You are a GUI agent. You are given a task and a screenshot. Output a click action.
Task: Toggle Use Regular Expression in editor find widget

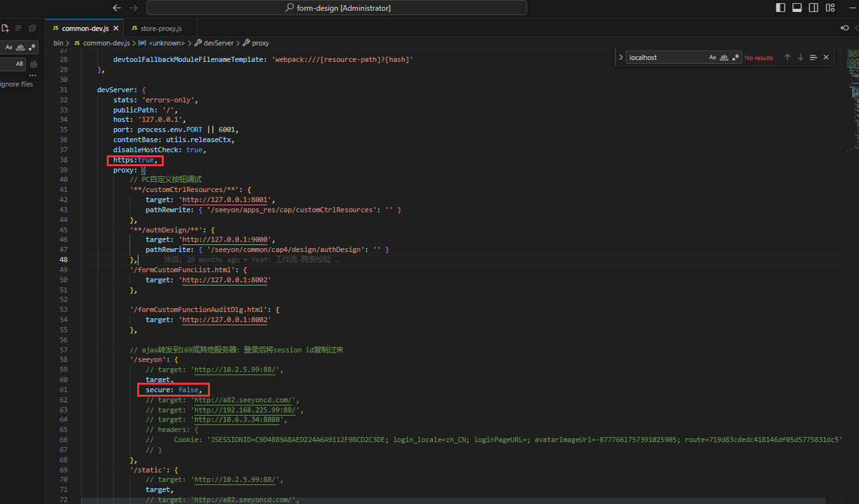[736, 57]
